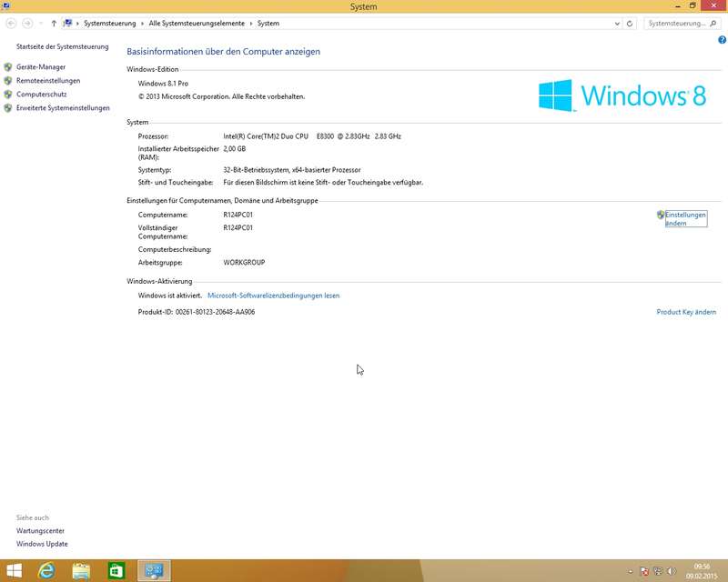Click the blue help question mark icon
The height and width of the screenshot is (582, 728).
click(x=722, y=40)
